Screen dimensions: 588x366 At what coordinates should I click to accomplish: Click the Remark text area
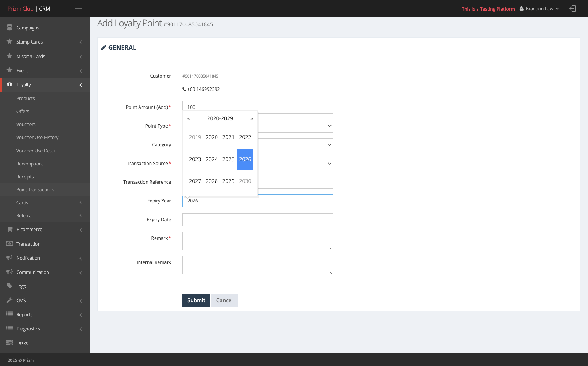tap(258, 241)
